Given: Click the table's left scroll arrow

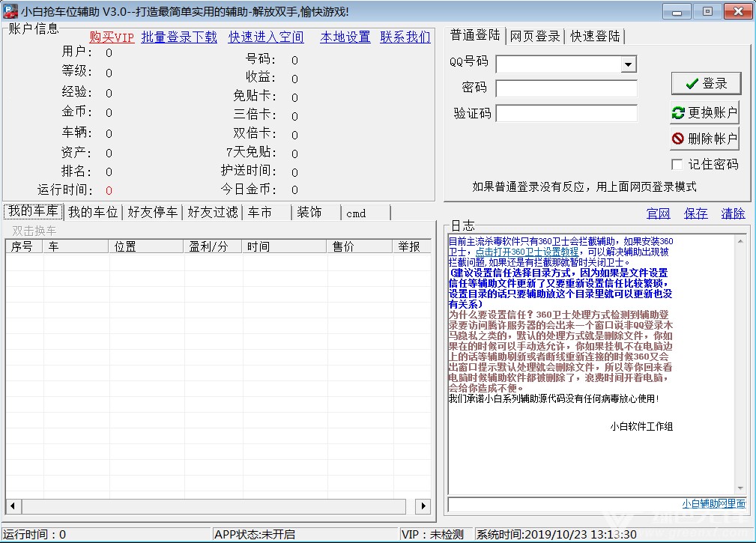Looking at the screenshot, I should (13, 506).
